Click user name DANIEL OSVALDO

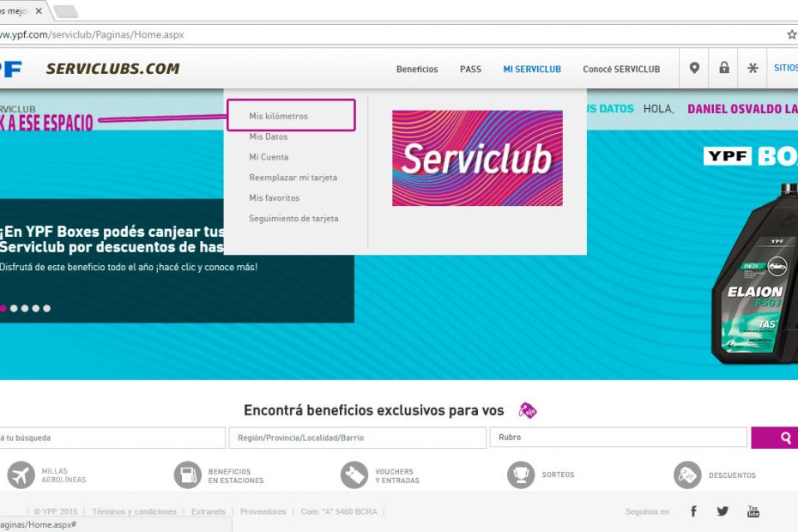click(x=742, y=109)
